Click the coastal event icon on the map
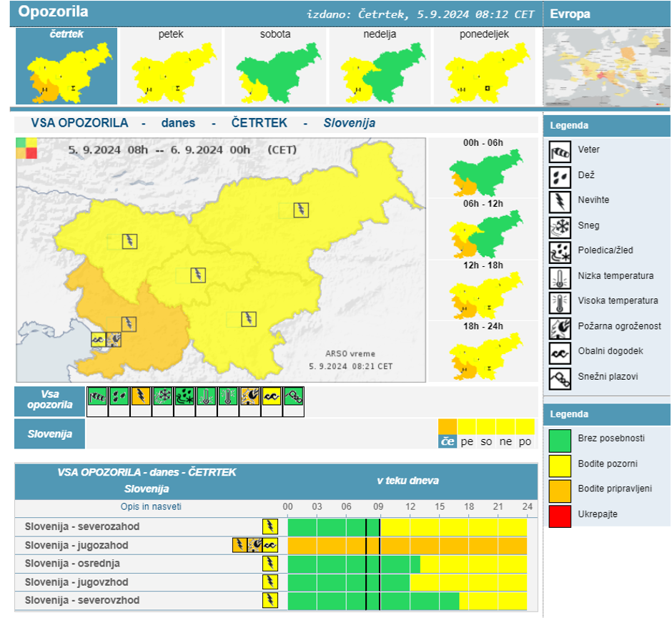The height and width of the screenshot is (618, 672). tap(99, 339)
